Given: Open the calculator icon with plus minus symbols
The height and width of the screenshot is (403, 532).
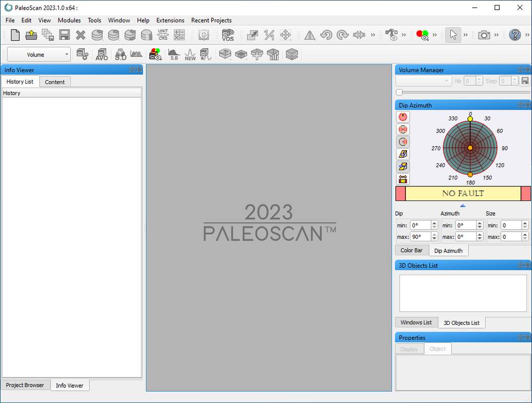Looking at the screenshot, I should (179, 35).
